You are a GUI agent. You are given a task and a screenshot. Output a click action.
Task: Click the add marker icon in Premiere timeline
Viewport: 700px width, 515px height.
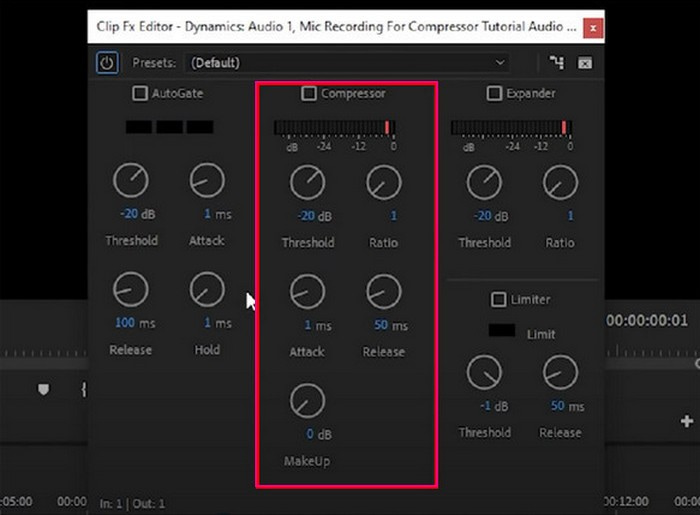(43, 390)
